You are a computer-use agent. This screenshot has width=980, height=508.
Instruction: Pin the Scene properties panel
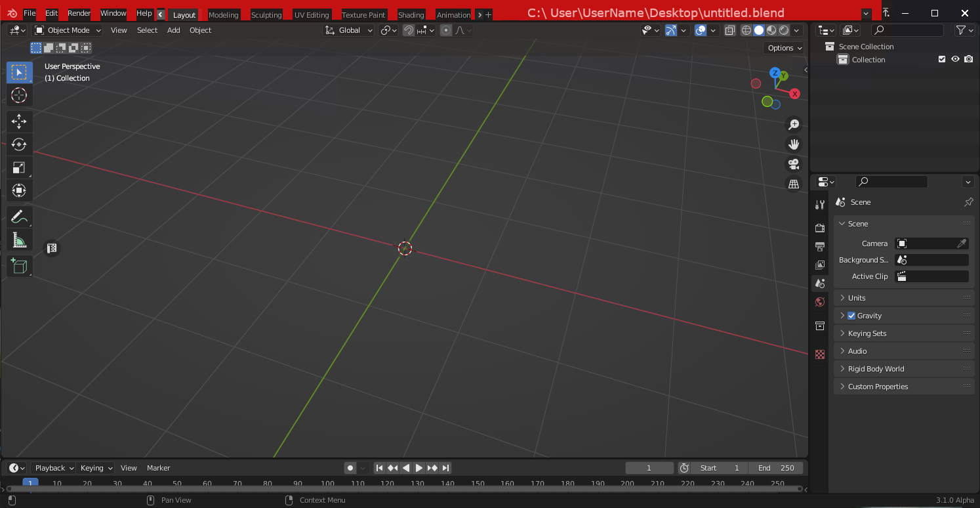point(968,202)
